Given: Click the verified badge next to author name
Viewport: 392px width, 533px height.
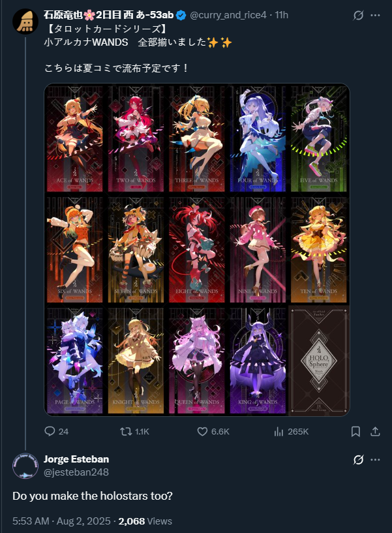Looking at the screenshot, I should click(181, 15).
